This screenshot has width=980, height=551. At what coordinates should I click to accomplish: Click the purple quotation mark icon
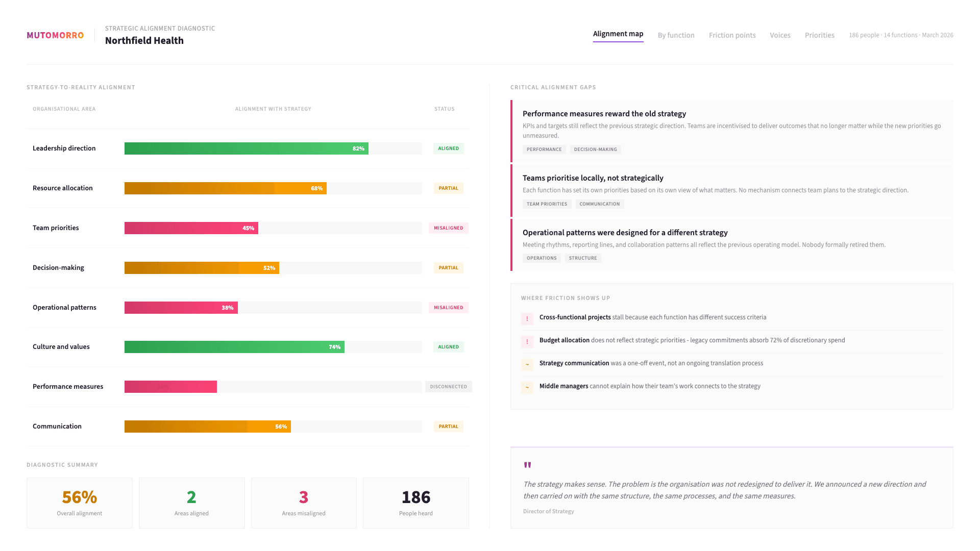point(527,465)
